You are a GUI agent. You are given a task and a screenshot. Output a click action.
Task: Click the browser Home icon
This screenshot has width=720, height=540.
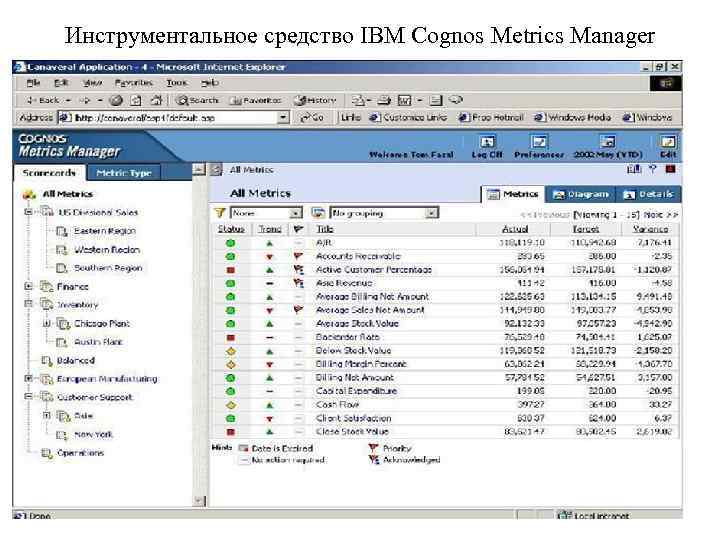click(156, 100)
